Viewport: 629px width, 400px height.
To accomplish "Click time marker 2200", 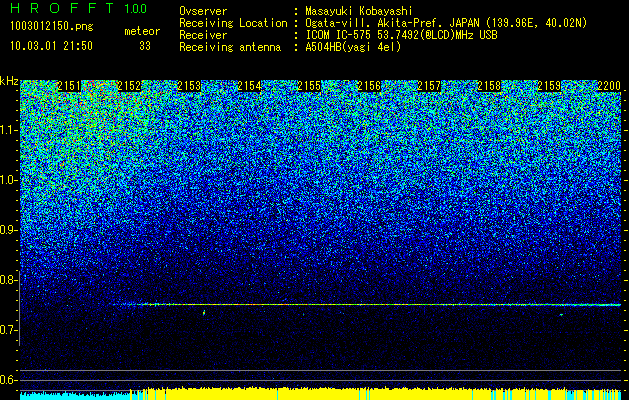I will point(609,86).
